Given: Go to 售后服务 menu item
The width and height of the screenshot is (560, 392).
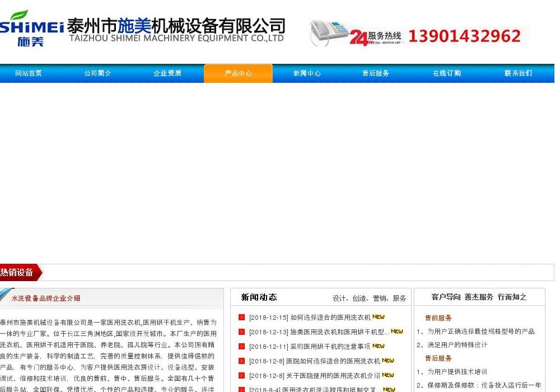Looking at the screenshot, I should pos(376,73).
